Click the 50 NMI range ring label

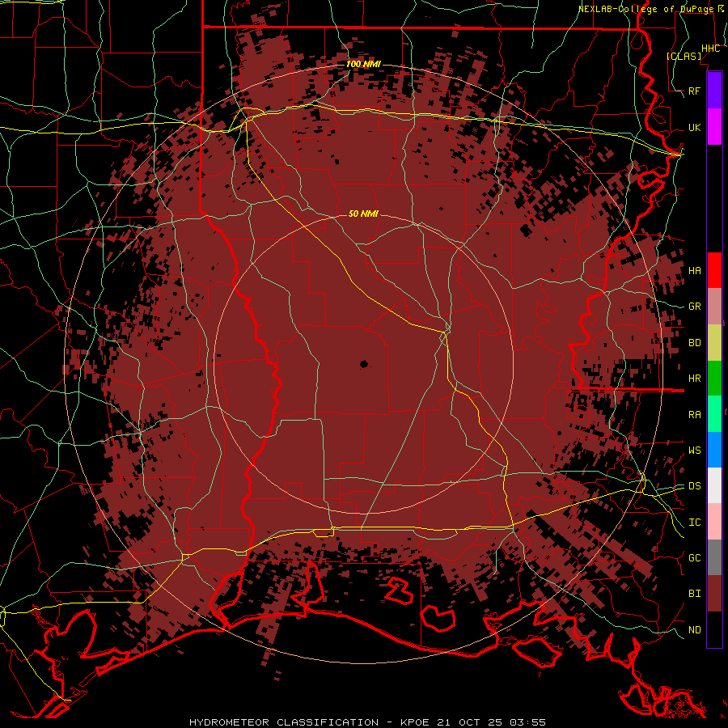pyautogui.click(x=363, y=214)
